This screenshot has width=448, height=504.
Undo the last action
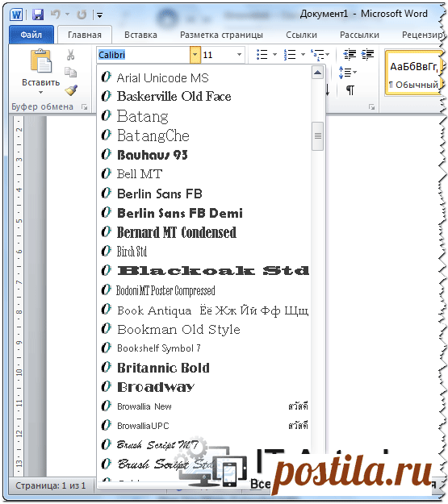(x=56, y=15)
